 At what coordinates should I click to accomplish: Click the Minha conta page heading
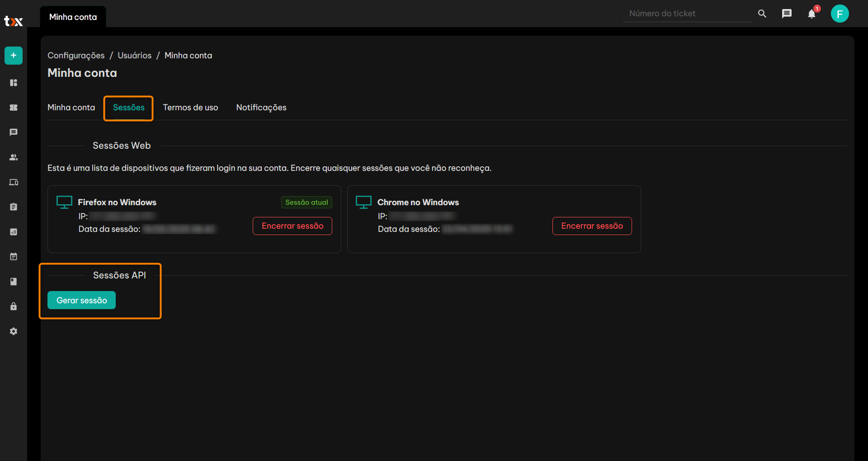[82, 73]
